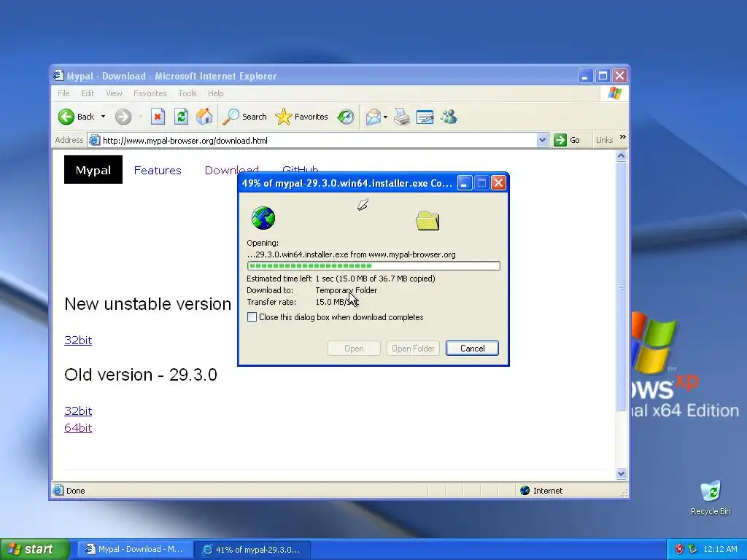Open the Search pane in toolbar
The height and width of the screenshot is (560, 747).
[x=245, y=117]
